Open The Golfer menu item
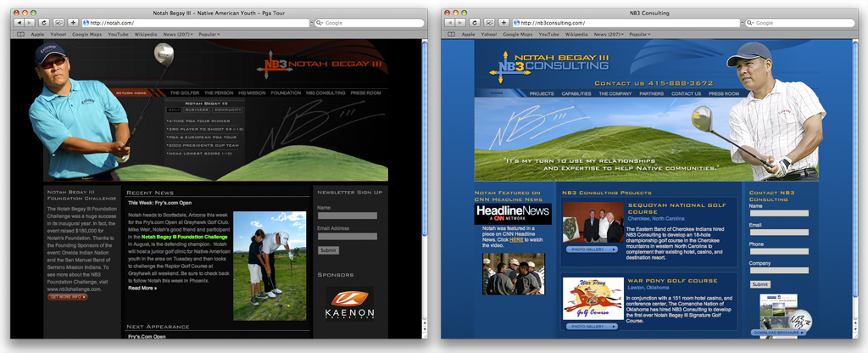868x353 pixels. click(x=184, y=93)
